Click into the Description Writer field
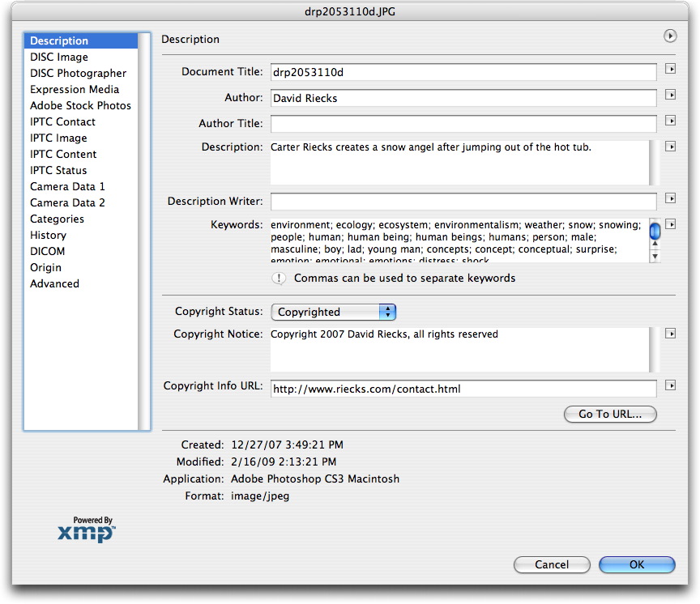Screen dimensions: 700x604 pos(463,202)
